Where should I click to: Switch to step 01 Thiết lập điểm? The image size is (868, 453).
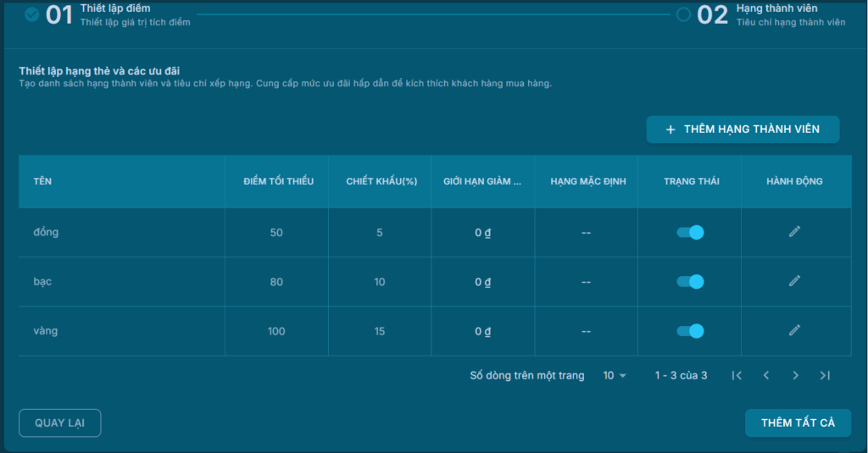coord(114,14)
